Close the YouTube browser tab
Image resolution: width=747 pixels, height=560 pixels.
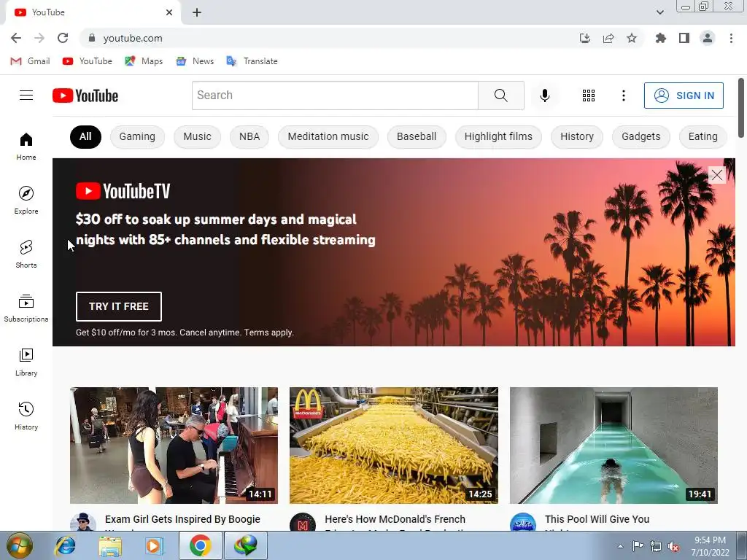tap(169, 12)
